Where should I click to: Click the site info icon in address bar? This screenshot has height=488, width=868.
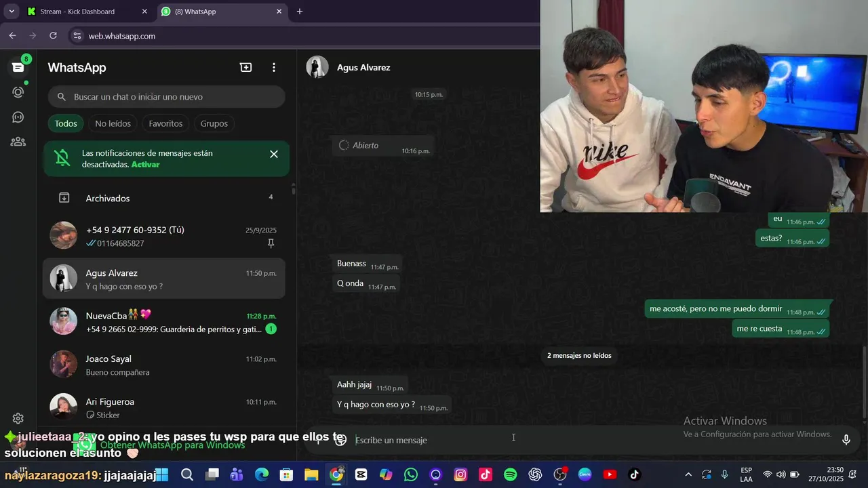pos(77,36)
